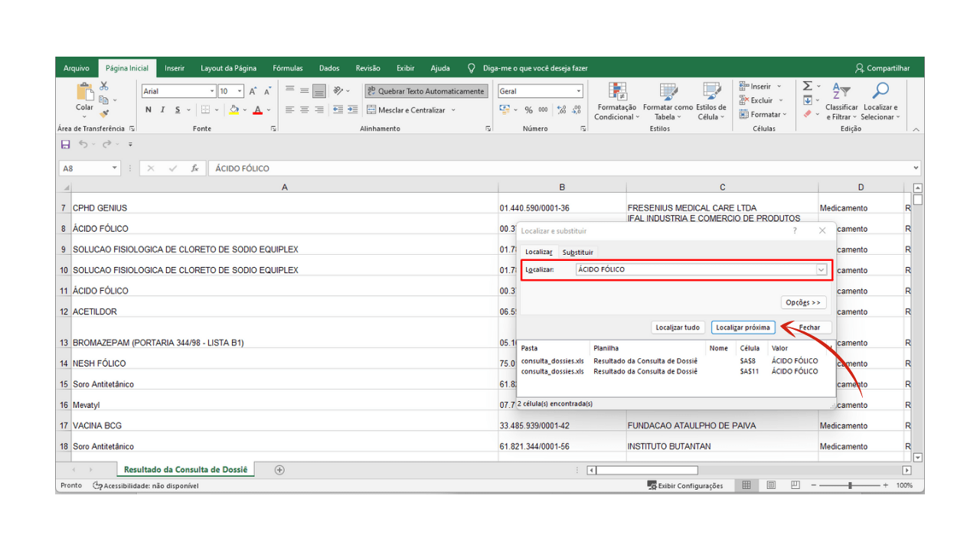Viewport: 980px width, 551px height.
Task: Open Localizar e Selecionar magnifier tool
Action: (880, 91)
